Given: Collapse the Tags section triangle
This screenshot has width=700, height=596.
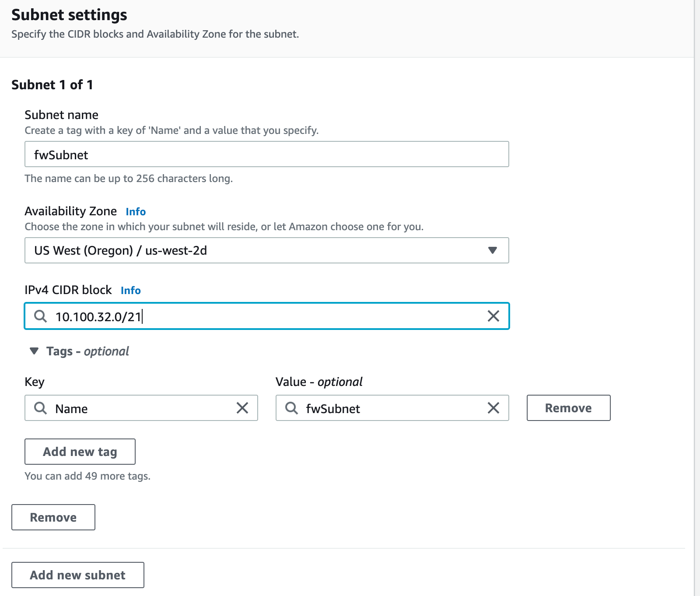Looking at the screenshot, I should [34, 351].
